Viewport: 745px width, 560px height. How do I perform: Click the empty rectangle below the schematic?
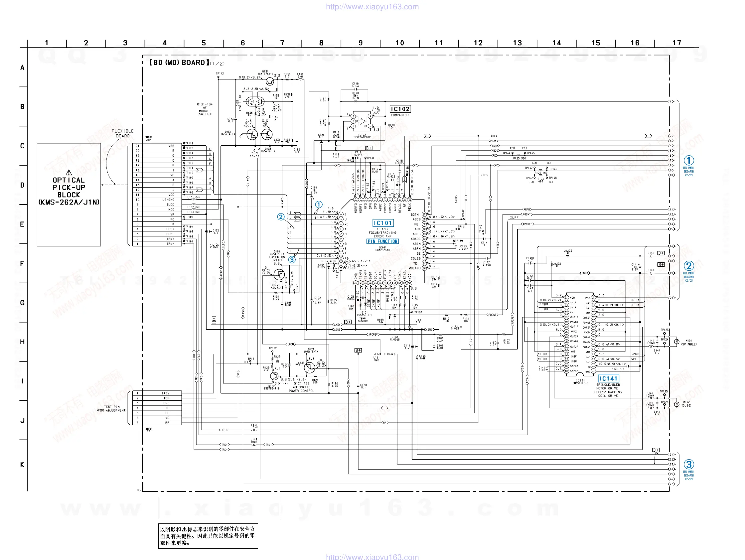[219, 508]
